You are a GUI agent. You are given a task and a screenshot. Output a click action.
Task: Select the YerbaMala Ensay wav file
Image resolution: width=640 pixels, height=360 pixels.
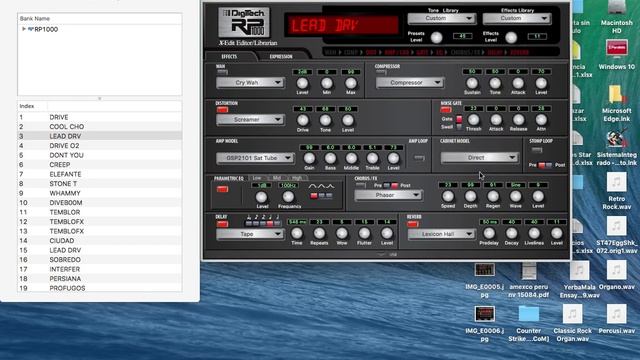click(579, 270)
